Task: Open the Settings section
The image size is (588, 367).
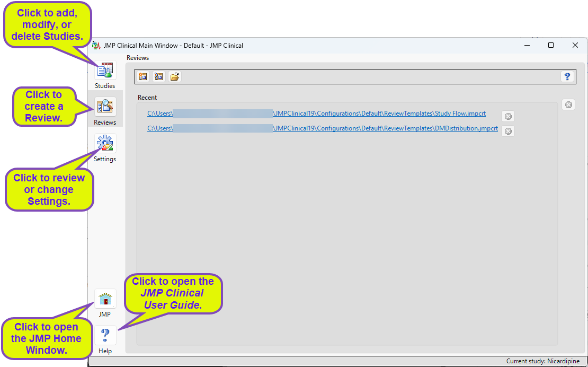Action: point(105,143)
